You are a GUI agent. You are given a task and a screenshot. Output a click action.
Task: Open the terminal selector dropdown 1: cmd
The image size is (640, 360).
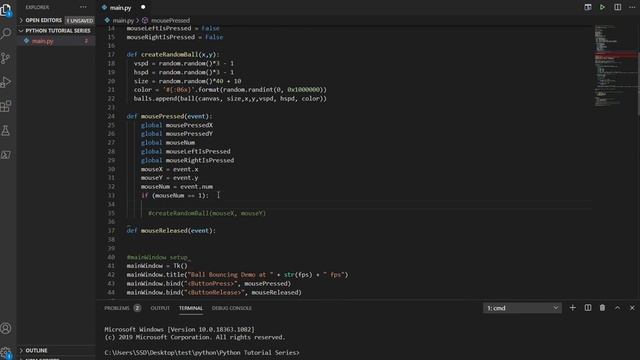click(x=522, y=308)
